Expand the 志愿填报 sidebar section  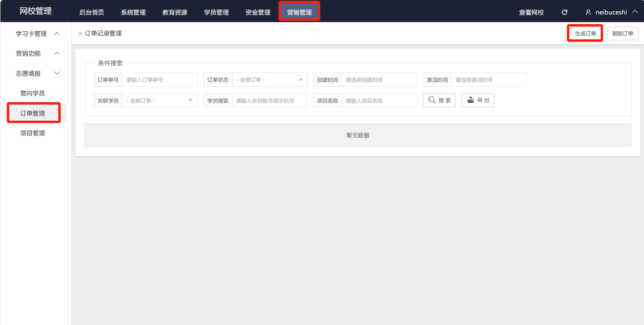click(57, 73)
